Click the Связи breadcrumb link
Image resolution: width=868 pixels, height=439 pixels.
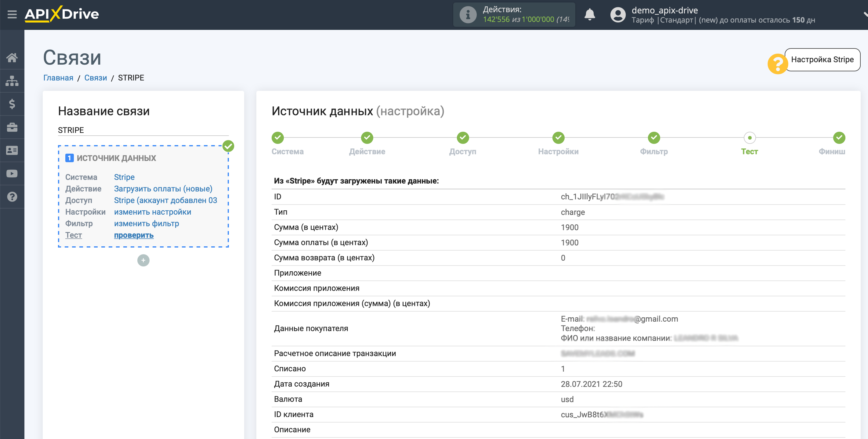click(96, 78)
